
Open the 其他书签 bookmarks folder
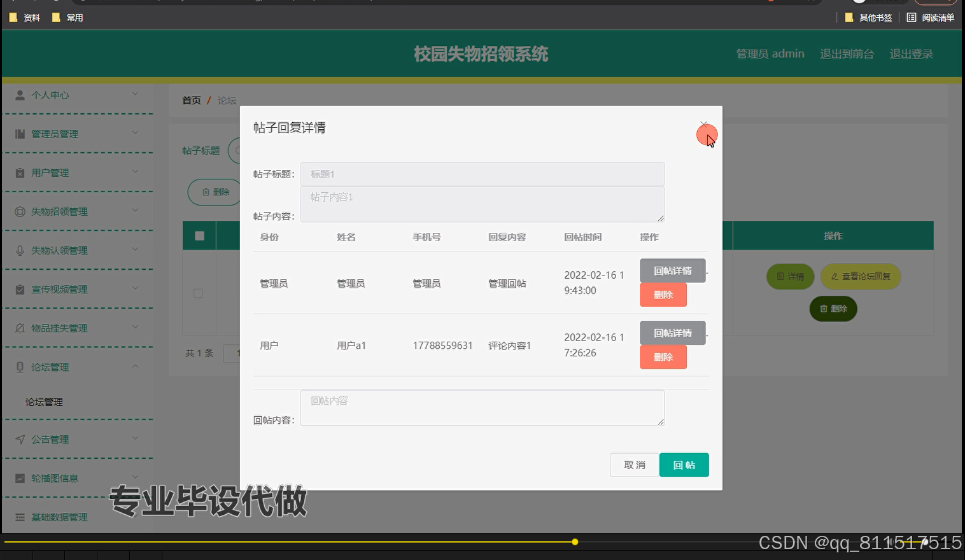tap(868, 17)
